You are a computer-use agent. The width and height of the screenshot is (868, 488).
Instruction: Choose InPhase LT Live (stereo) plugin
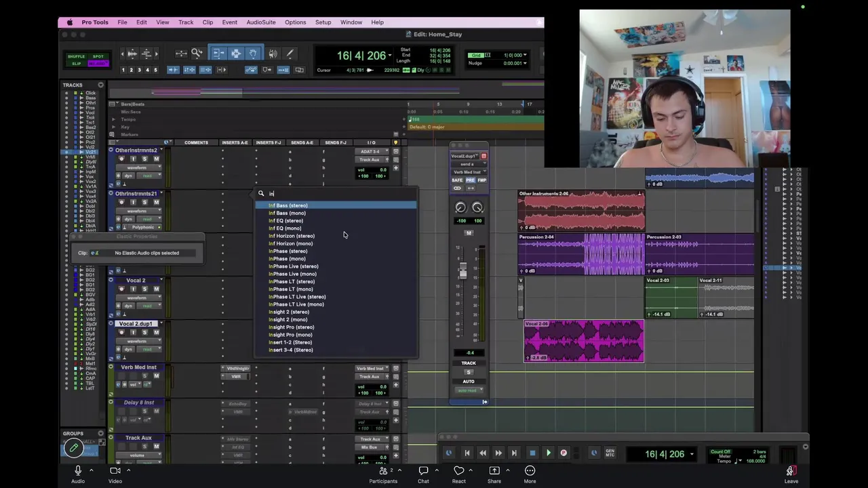336,297
